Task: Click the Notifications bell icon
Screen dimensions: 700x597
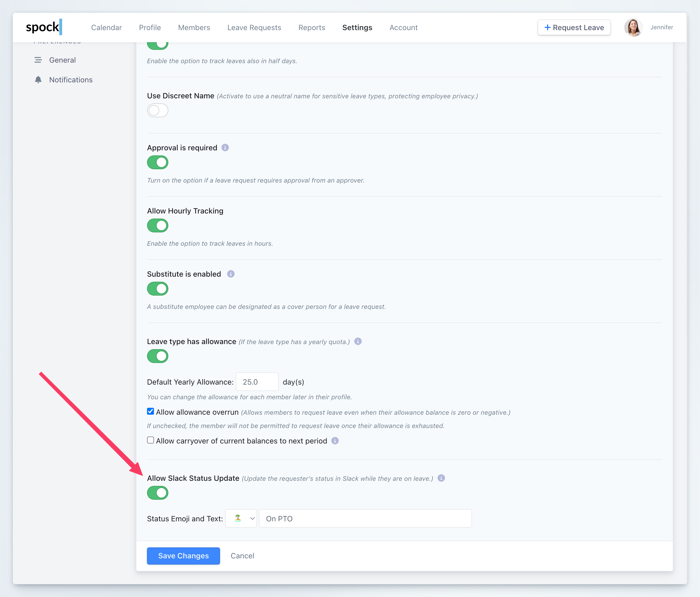Action: [x=38, y=80]
